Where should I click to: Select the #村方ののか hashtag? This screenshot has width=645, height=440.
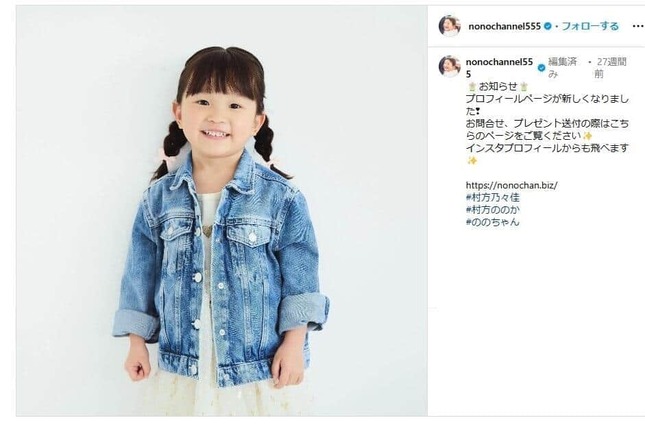tap(492, 210)
